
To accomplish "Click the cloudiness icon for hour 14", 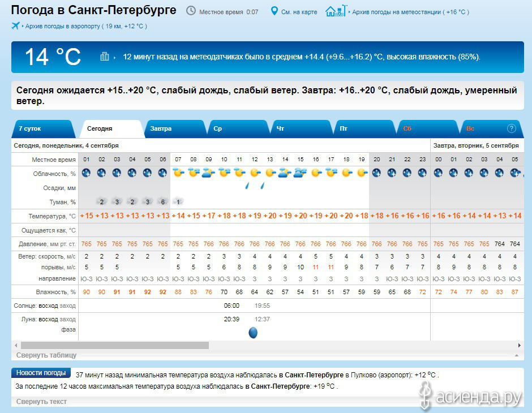I will click(285, 173).
